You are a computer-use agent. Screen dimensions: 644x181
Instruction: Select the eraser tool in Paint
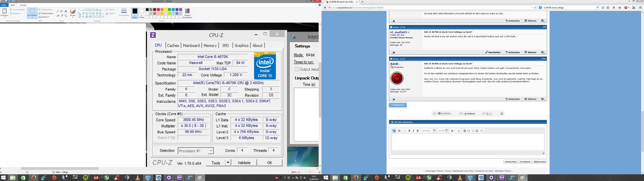point(58,16)
